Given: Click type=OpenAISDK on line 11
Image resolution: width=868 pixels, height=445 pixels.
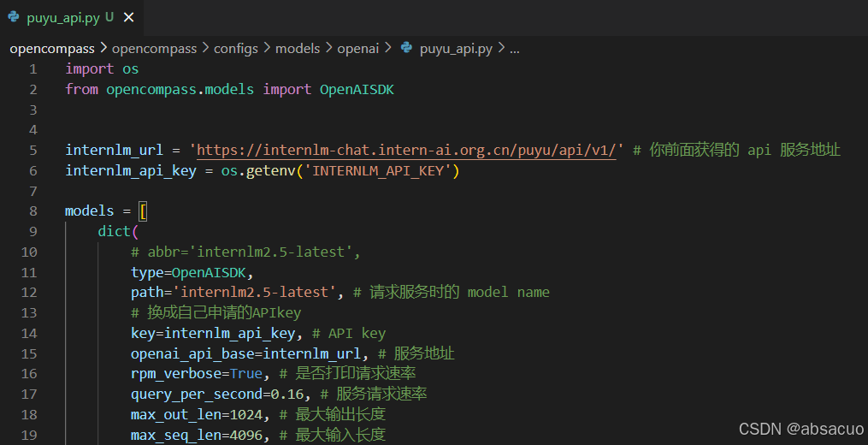Looking at the screenshot, I should 192,272.
